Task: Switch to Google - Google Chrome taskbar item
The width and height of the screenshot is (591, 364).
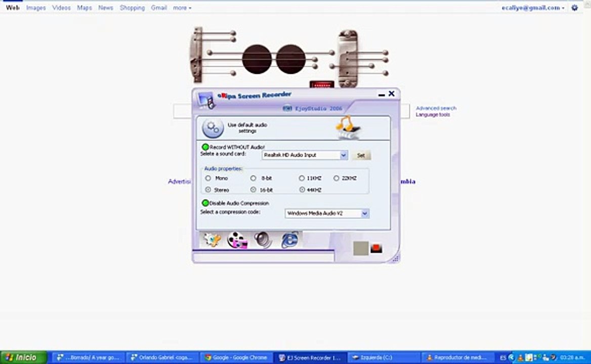Action: [x=237, y=357]
